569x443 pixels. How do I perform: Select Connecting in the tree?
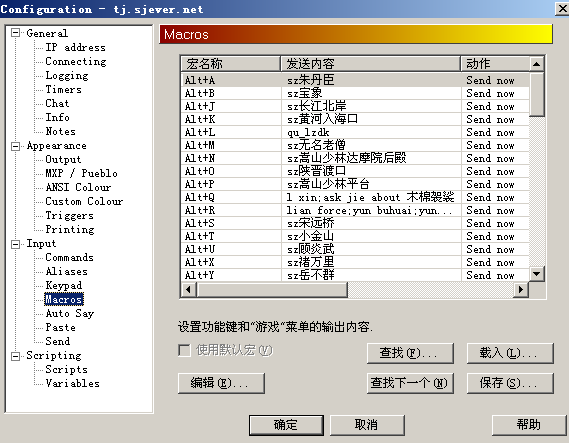click(x=75, y=61)
